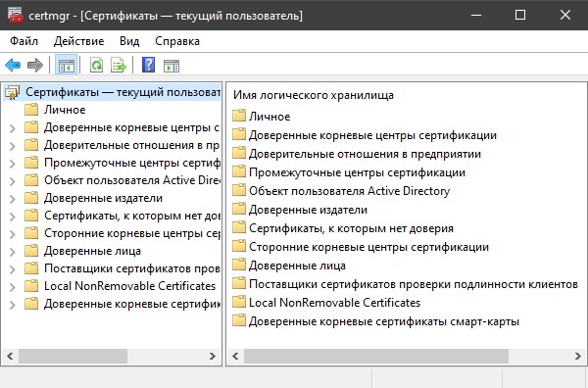Select root Сертификаты — текущий пользователь node

122,92
